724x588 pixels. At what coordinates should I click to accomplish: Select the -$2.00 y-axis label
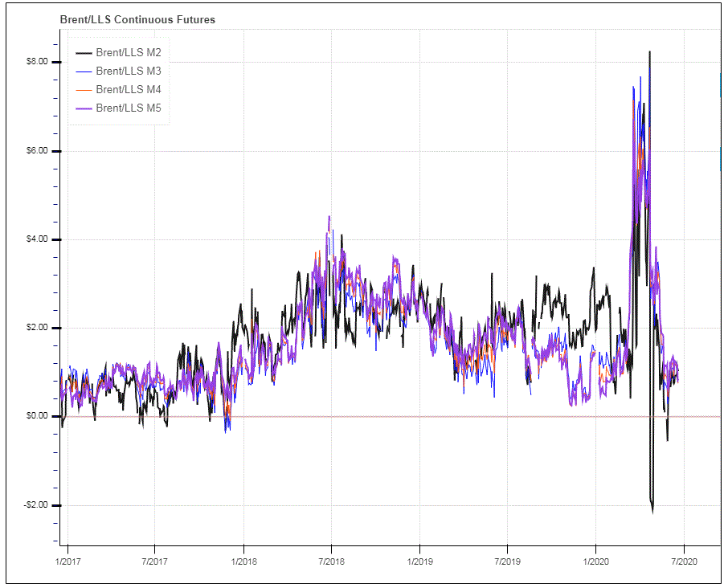pos(36,505)
